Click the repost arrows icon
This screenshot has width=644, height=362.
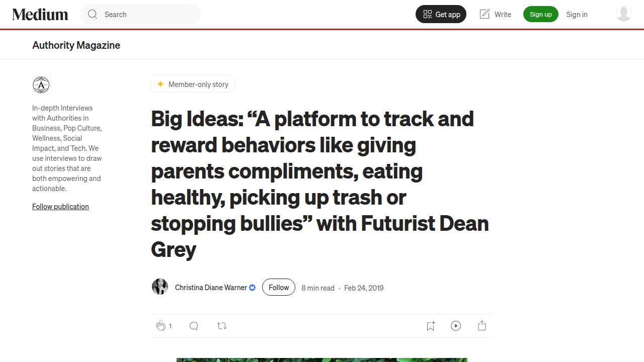[x=222, y=326]
